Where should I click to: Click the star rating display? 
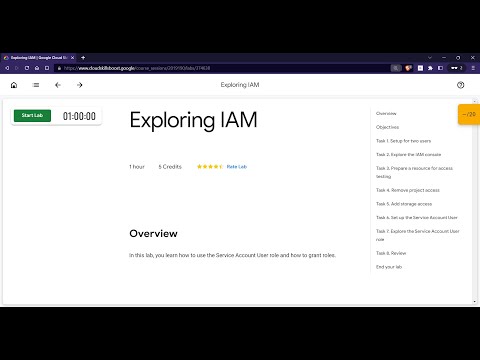(209, 167)
